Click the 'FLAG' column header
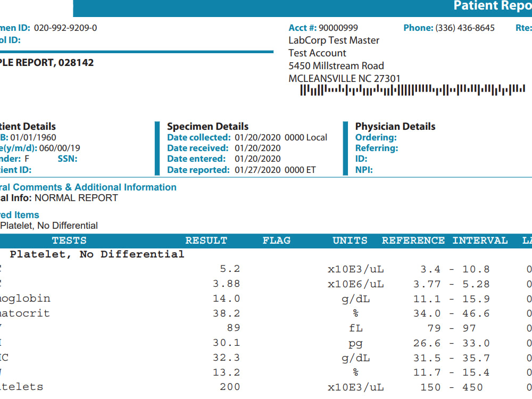Screen dimensions: 532x399 pyautogui.click(x=277, y=240)
